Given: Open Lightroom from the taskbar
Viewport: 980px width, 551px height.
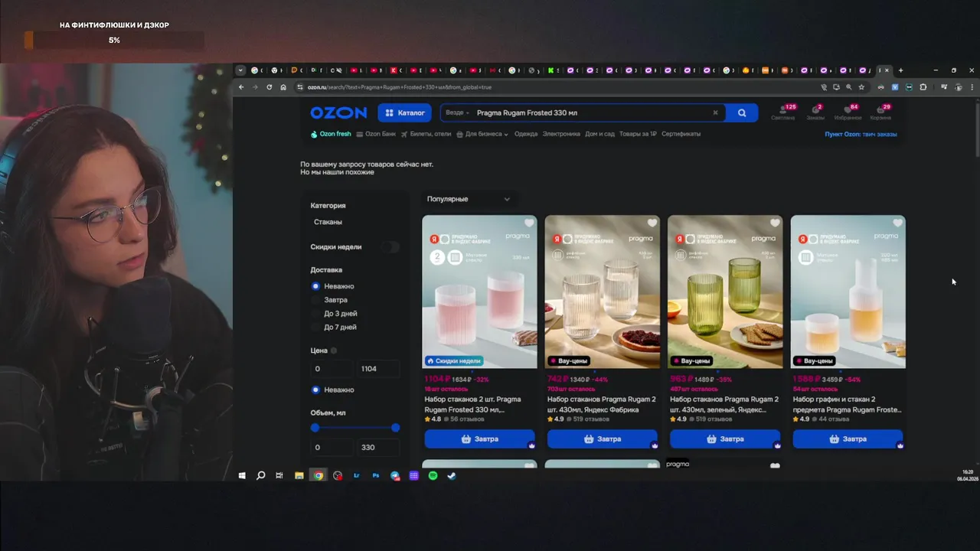Looking at the screenshot, I should tap(357, 476).
